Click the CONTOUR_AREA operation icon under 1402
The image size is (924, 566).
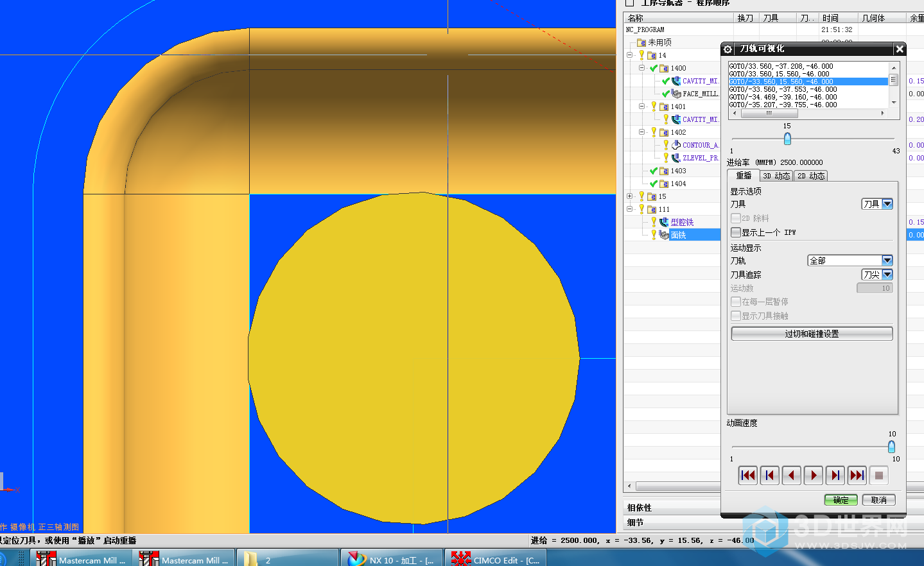click(676, 145)
